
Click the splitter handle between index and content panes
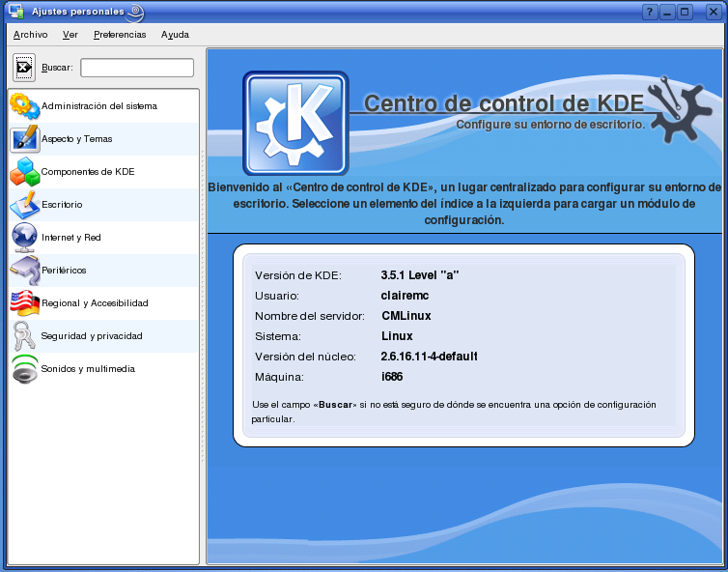[x=203, y=306]
